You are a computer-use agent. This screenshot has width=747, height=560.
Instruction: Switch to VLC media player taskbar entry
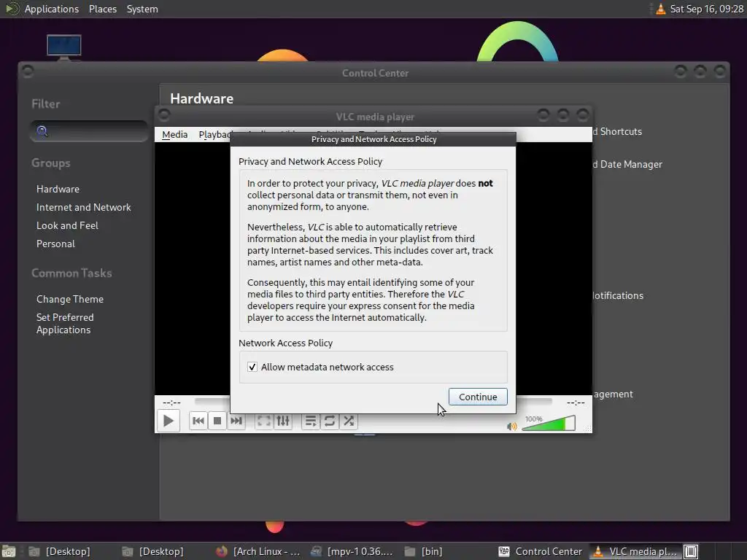point(635,551)
